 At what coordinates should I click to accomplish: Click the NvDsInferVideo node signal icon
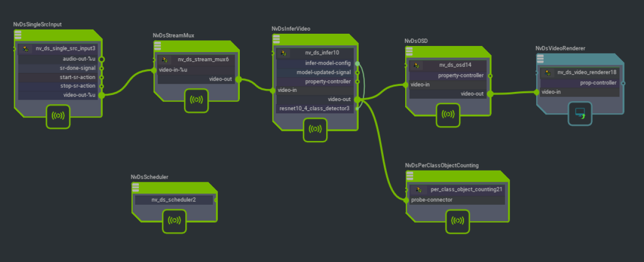tap(315, 129)
